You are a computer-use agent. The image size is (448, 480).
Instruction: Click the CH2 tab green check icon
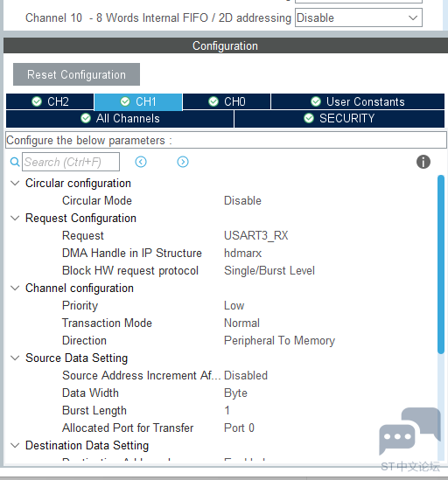[x=37, y=101]
